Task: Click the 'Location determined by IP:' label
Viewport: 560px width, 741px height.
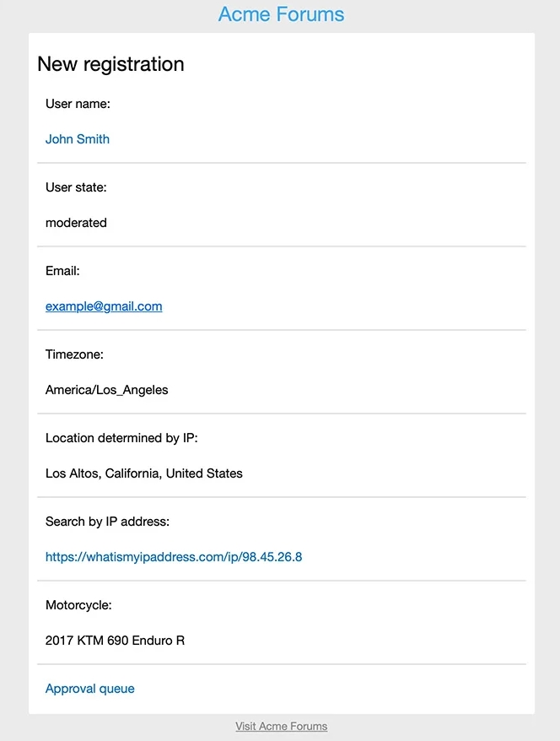Action: pyautogui.click(x=121, y=438)
